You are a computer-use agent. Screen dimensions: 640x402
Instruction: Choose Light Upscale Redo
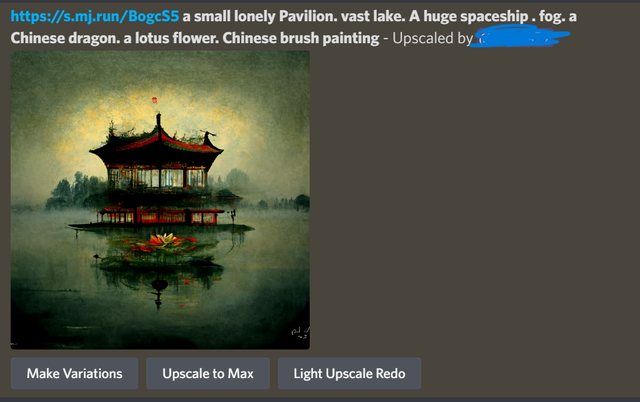click(349, 373)
